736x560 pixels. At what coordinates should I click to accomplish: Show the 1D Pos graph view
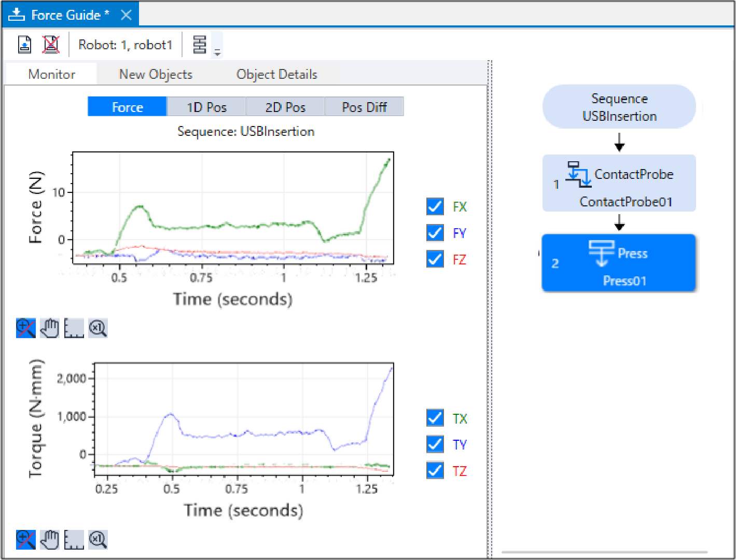coord(206,107)
